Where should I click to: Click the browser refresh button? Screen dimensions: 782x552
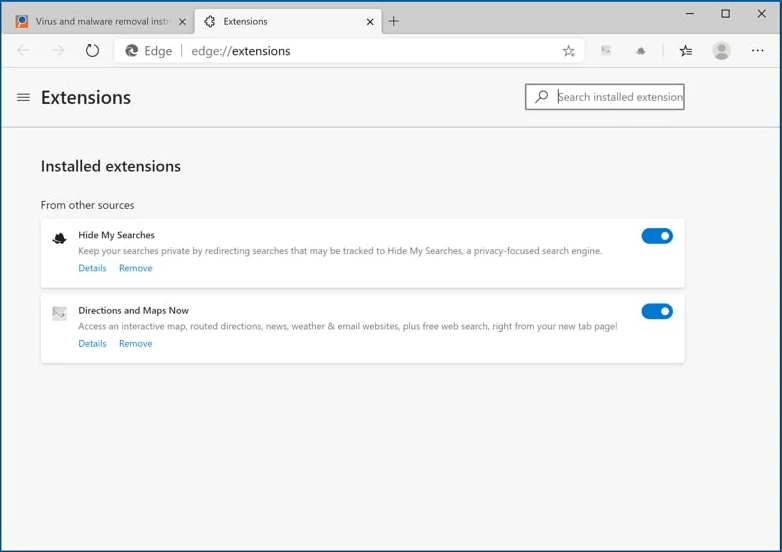click(92, 51)
